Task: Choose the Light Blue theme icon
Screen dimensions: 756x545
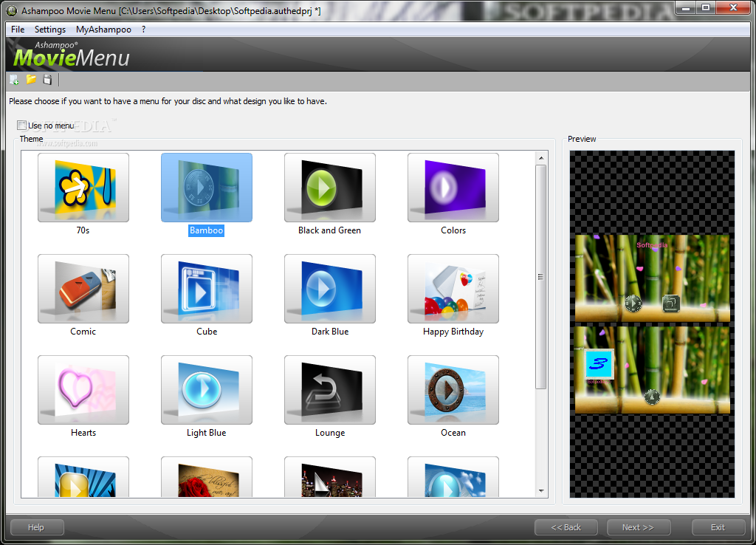Action: coord(207,390)
